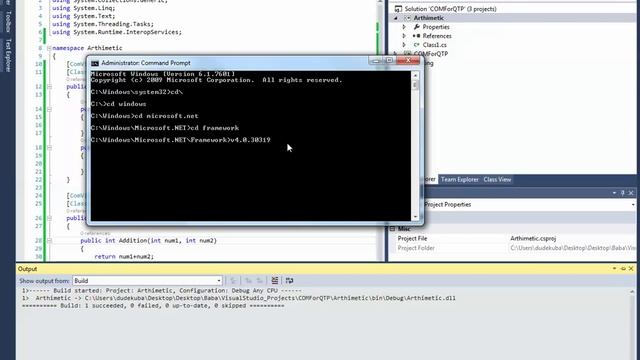The image size is (640, 360).
Task: Close the Output panel
Action: [631, 269]
